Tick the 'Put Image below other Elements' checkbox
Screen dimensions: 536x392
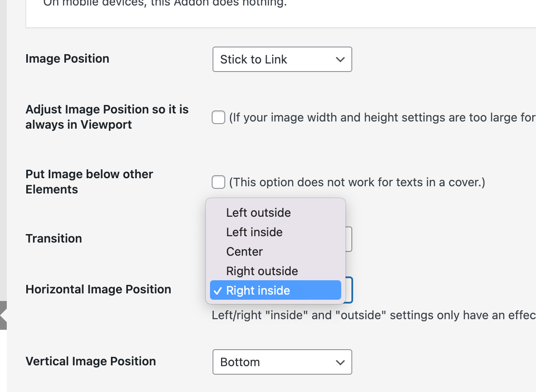pos(218,182)
